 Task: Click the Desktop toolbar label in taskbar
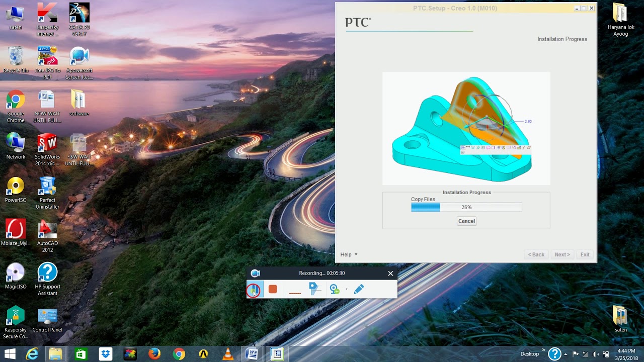tap(529, 354)
